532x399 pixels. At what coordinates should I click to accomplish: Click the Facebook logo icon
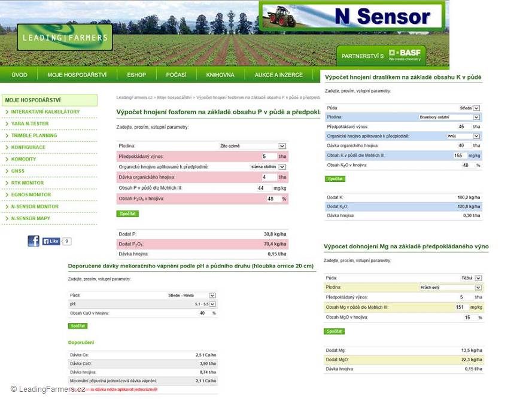click(x=34, y=241)
